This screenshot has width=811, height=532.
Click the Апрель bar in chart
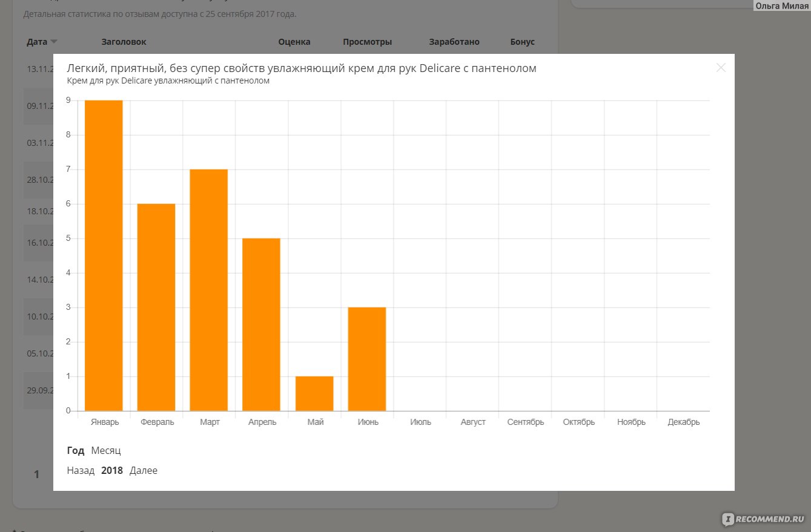tap(262, 324)
